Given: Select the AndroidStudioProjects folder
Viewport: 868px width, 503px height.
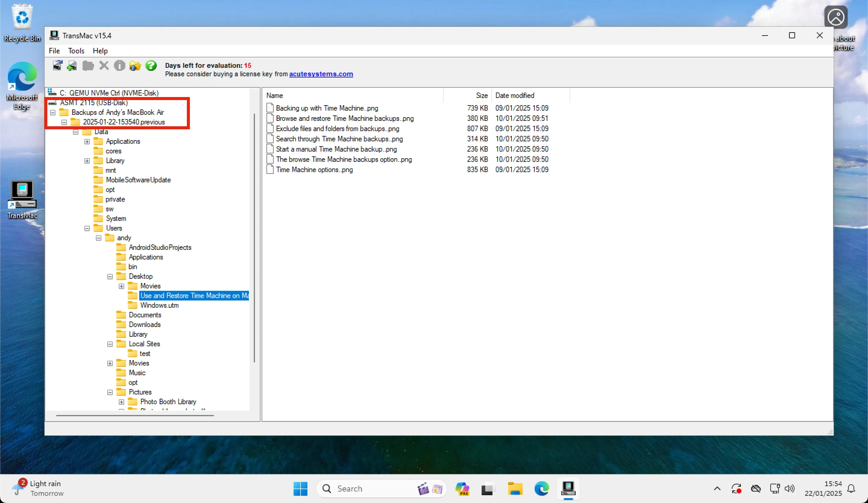Looking at the screenshot, I should coord(160,247).
